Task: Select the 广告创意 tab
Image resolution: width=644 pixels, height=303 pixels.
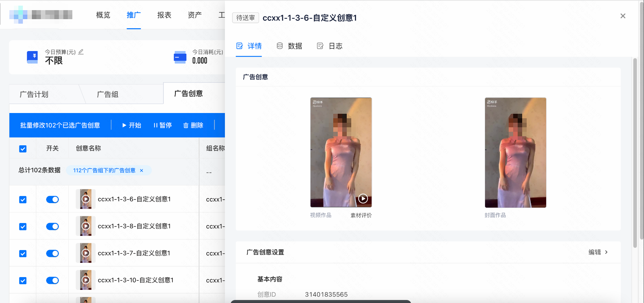Action: coord(189,93)
